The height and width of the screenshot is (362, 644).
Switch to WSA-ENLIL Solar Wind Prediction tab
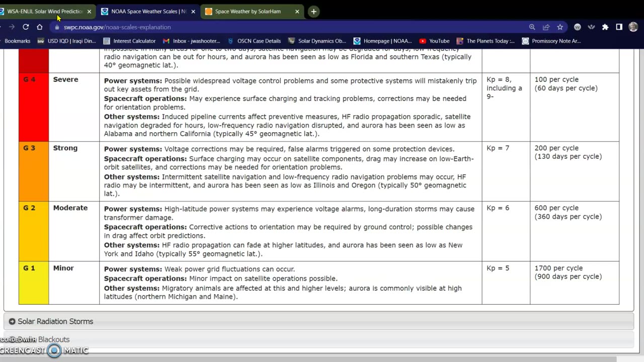click(x=45, y=11)
